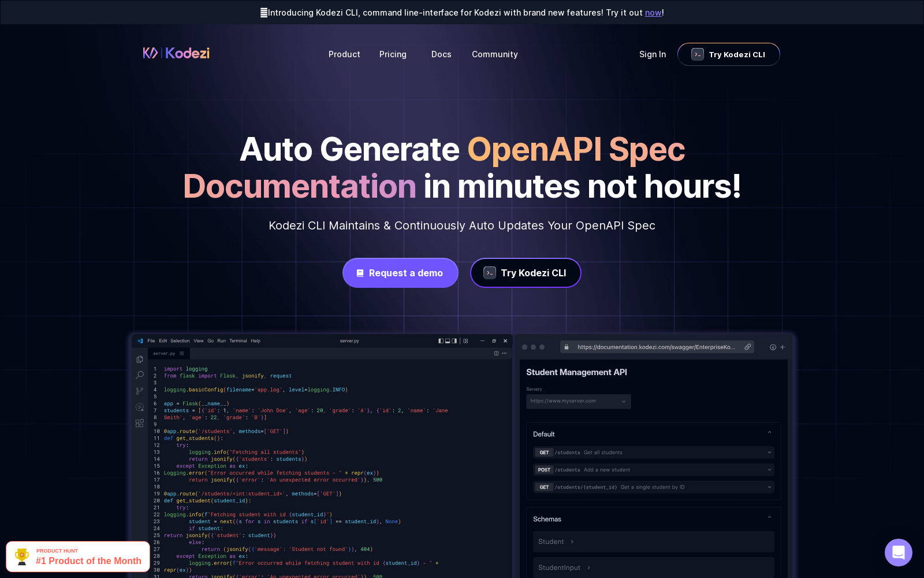Open the Product menu in the site header
Screen dimensions: 924x578
coord(344,54)
